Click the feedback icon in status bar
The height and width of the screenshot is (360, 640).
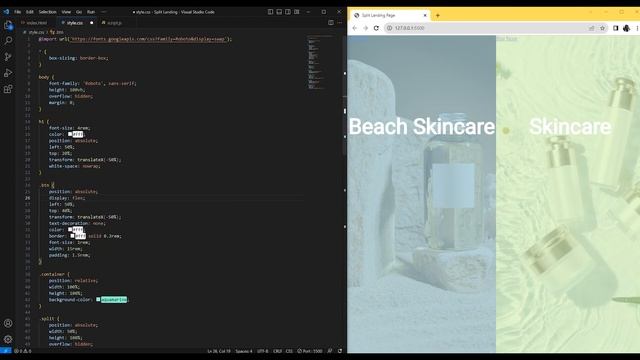tap(330, 351)
